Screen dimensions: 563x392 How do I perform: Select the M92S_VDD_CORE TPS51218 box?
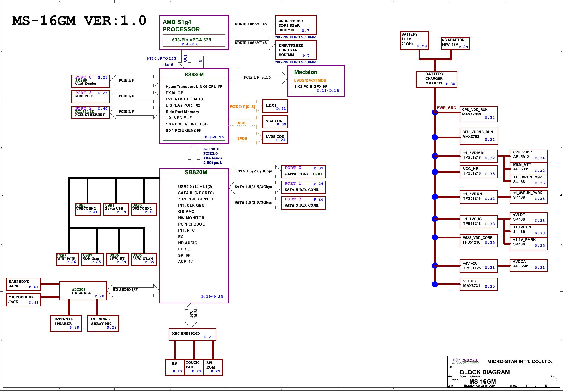click(479, 240)
